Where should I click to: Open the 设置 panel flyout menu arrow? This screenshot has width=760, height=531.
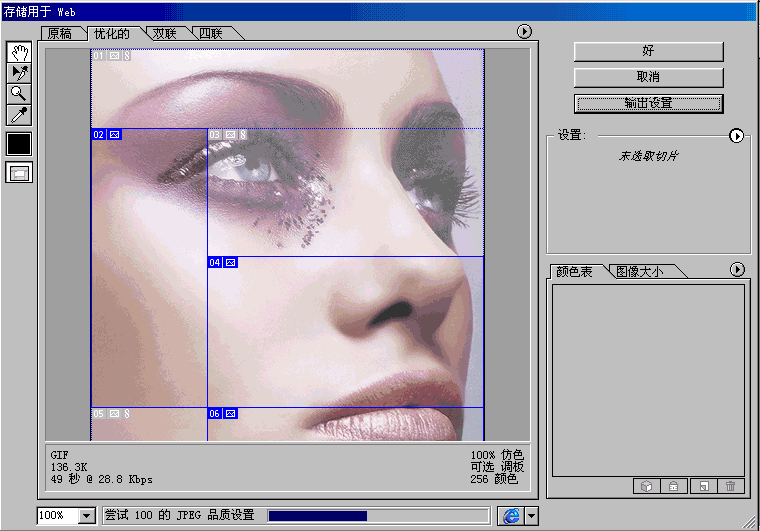pyautogui.click(x=737, y=136)
